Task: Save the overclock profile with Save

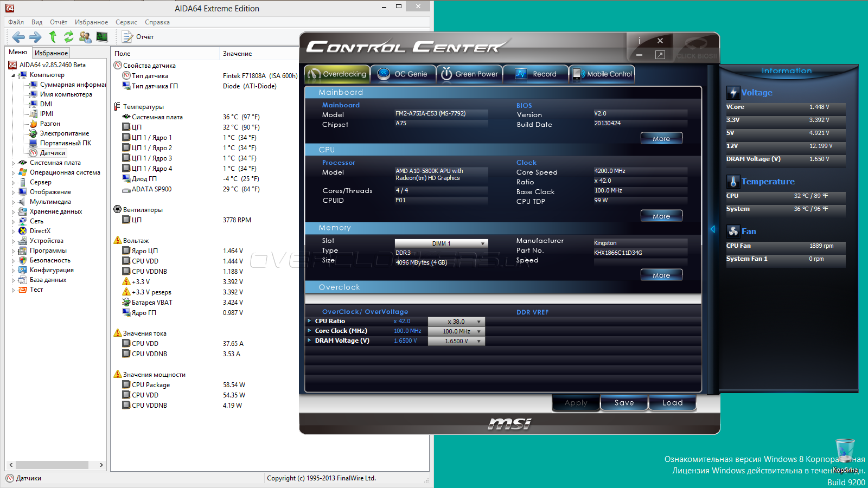Action: [624, 403]
